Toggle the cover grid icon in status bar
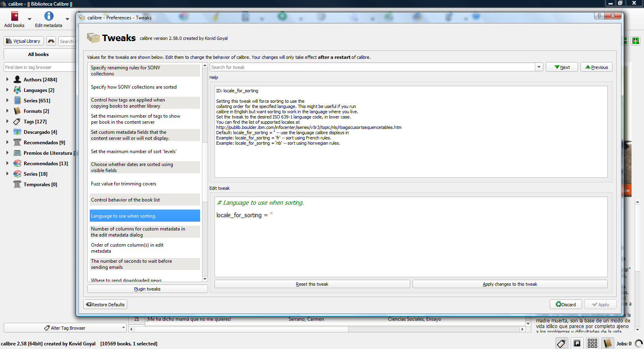 pyautogui.click(x=592, y=343)
